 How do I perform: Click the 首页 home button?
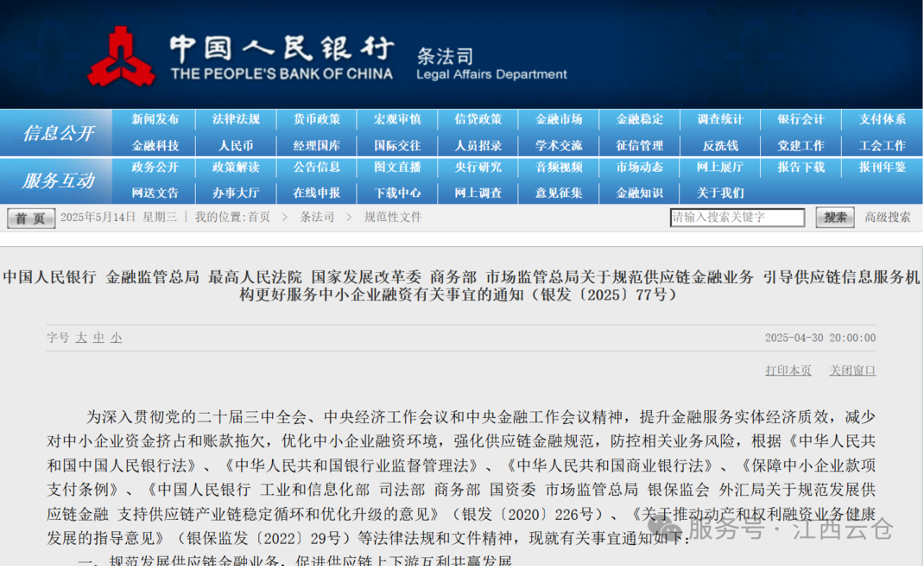(x=31, y=218)
